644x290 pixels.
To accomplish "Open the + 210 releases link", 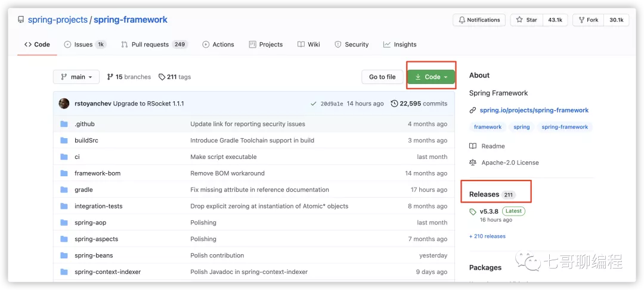I will [x=488, y=236].
